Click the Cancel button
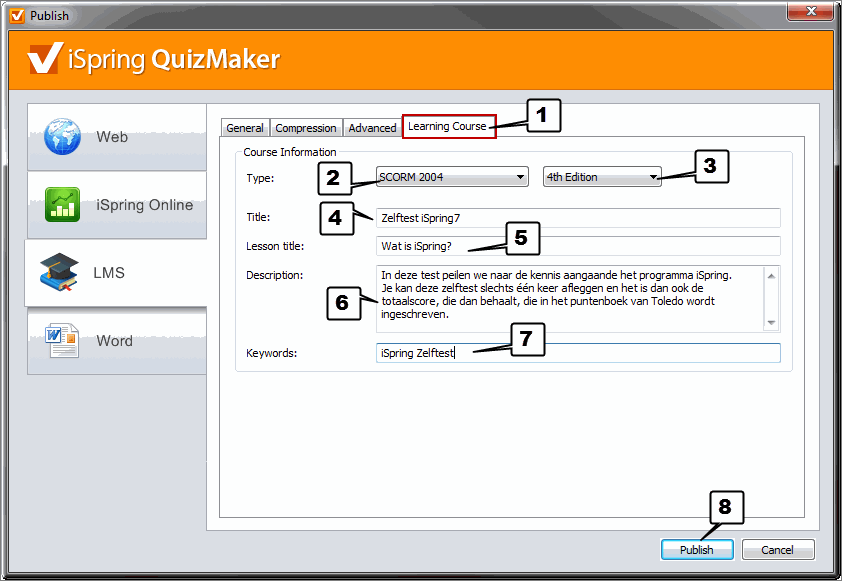The width and height of the screenshot is (842, 581). click(778, 550)
